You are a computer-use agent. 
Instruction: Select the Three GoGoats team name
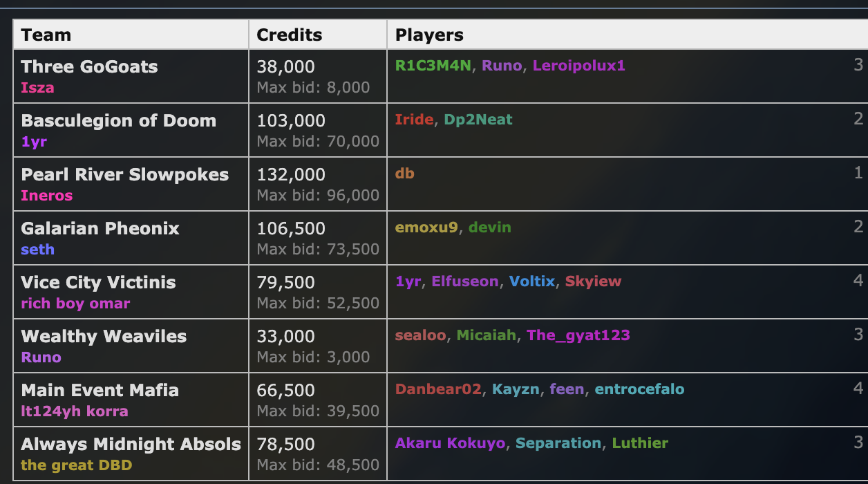89,67
